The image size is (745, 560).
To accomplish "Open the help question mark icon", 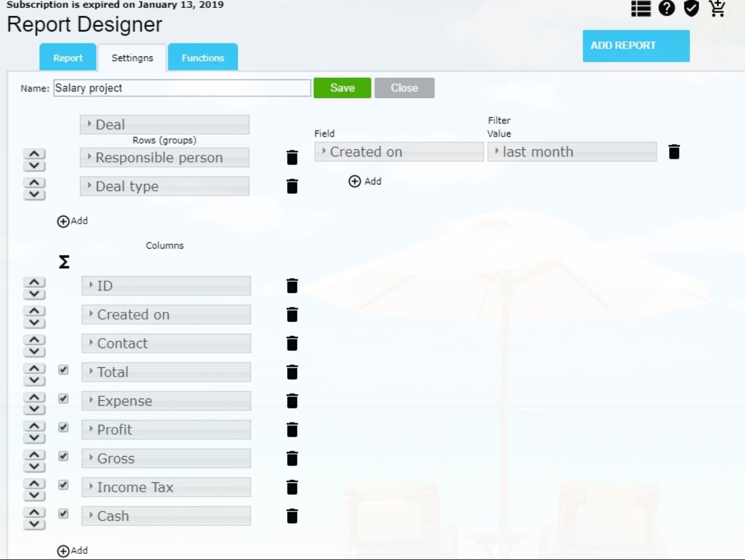I will pyautogui.click(x=666, y=8).
